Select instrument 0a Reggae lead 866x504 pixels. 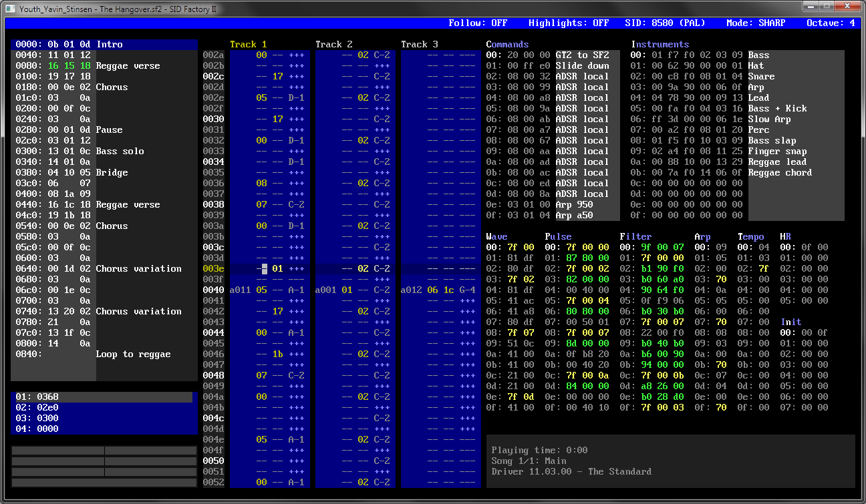tap(738, 162)
